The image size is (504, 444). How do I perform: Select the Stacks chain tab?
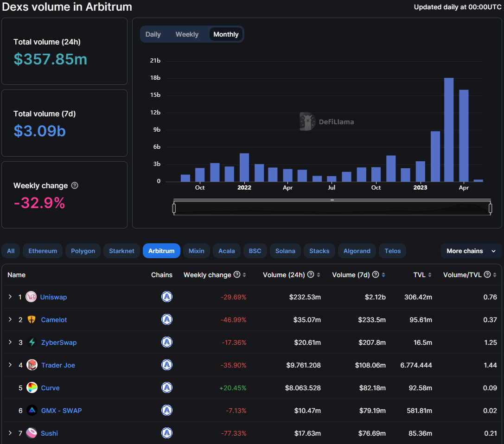pyautogui.click(x=319, y=251)
